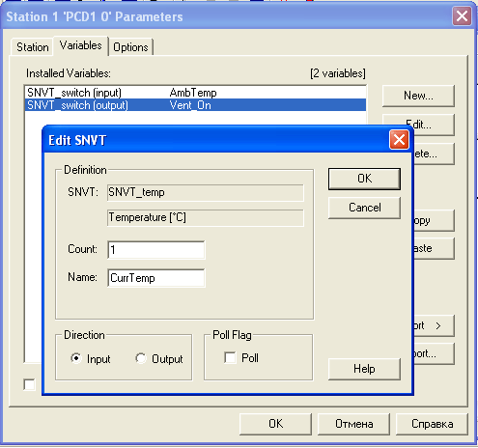Select the SNVT_switch (output) Vent_On row
Screen dimensions: 478x448
click(x=195, y=105)
